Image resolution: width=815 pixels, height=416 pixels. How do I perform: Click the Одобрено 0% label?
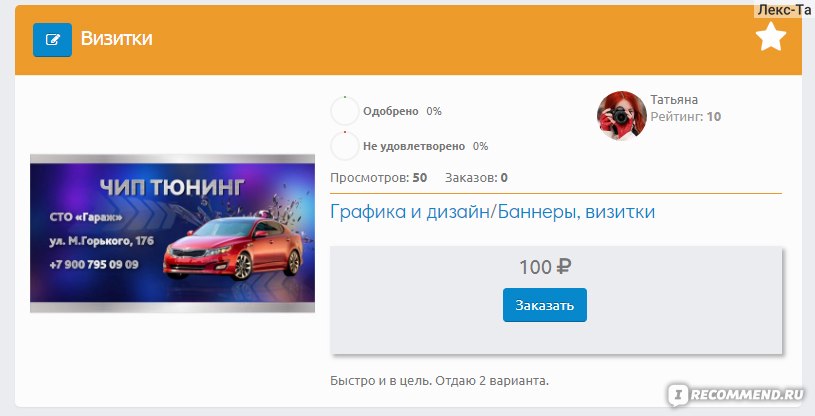pyautogui.click(x=402, y=111)
